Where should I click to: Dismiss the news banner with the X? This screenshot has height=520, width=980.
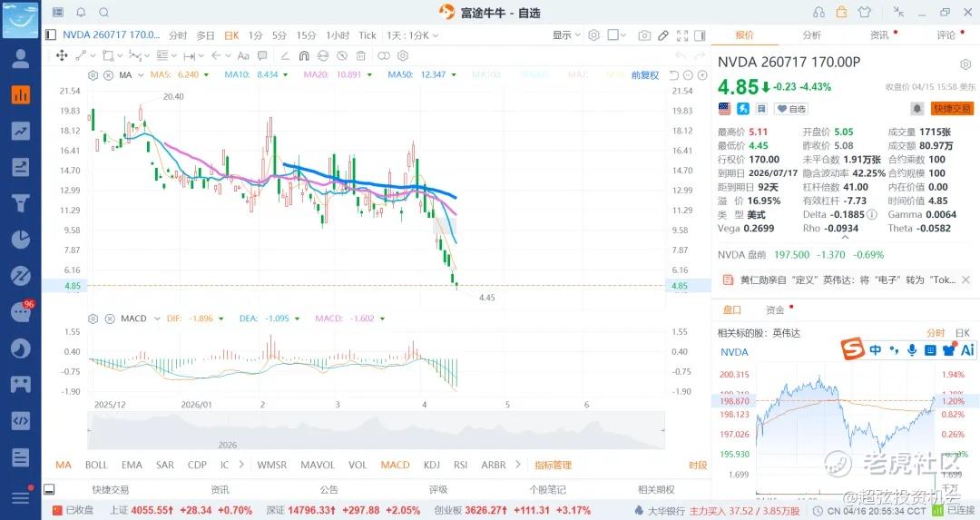[x=965, y=280]
